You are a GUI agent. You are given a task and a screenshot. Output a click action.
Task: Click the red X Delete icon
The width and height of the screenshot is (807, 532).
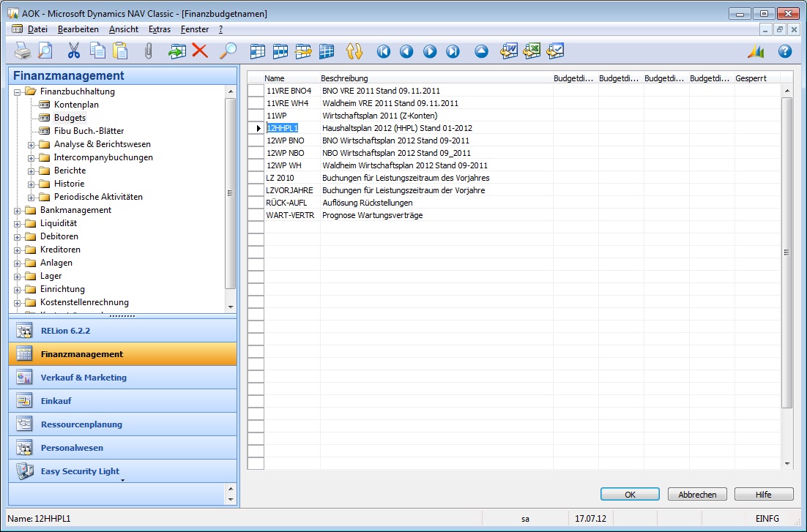(x=200, y=50)
